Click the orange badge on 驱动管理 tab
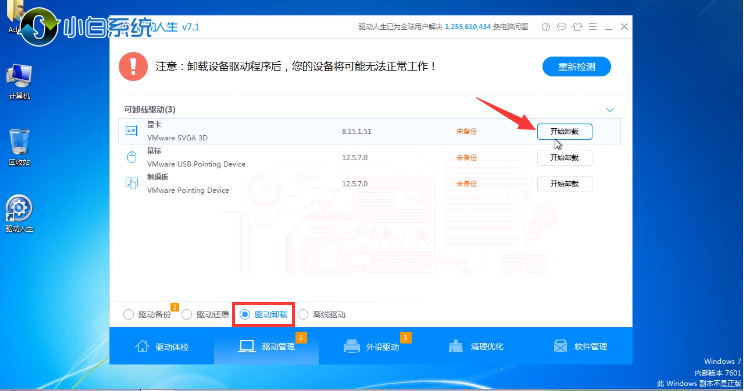Image resolution: width=744 pixels, height=391 pixels. click(301, 337)
